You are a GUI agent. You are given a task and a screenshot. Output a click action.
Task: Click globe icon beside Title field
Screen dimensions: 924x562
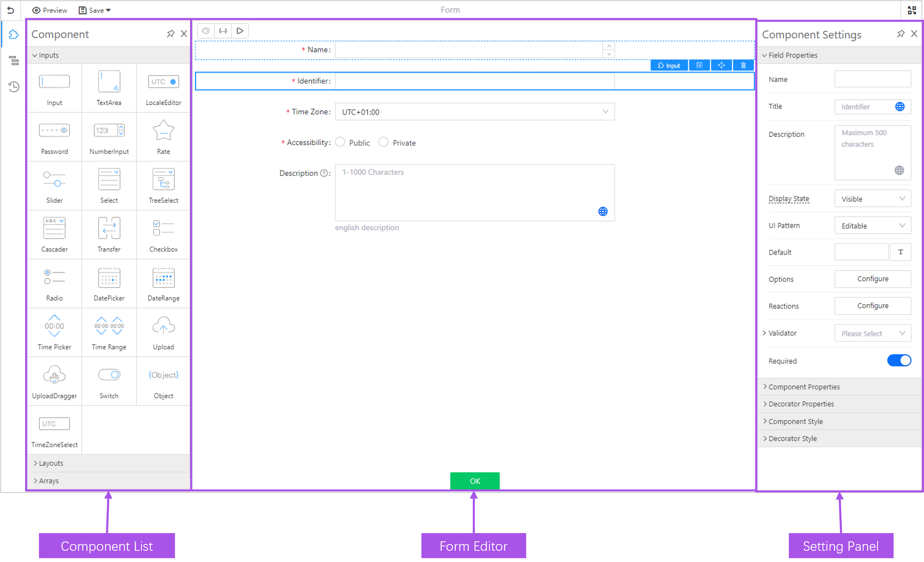[900, 107]
